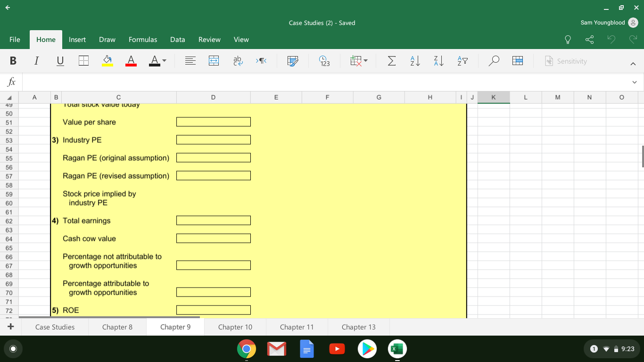Open the font color dropdown arrow
644x362 pixels.
point(164,61)
